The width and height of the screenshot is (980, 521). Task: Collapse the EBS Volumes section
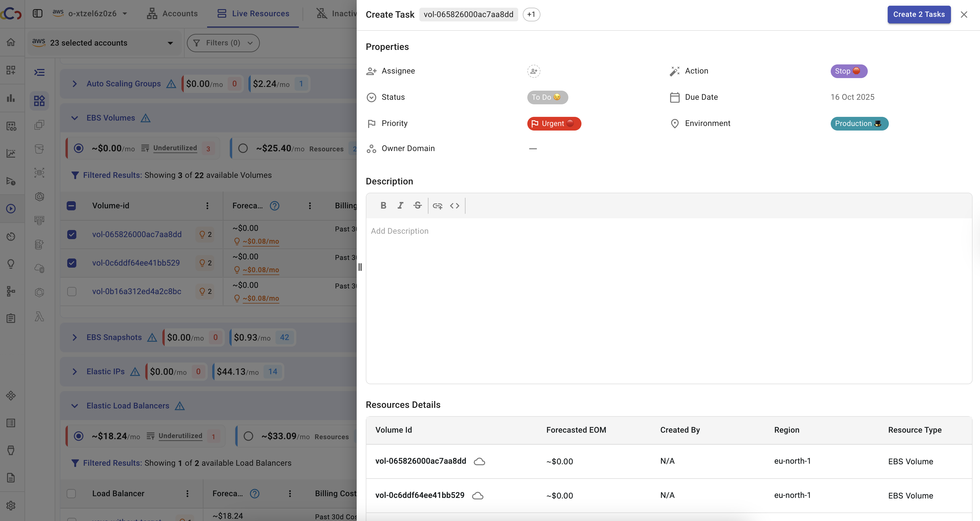[x=75, y=118]
